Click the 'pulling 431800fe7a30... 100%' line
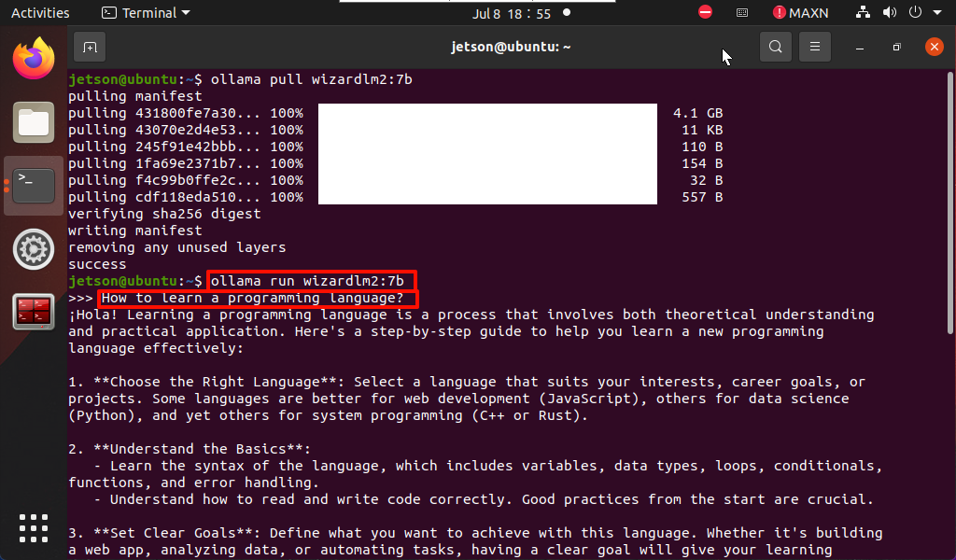 point(186,113)
